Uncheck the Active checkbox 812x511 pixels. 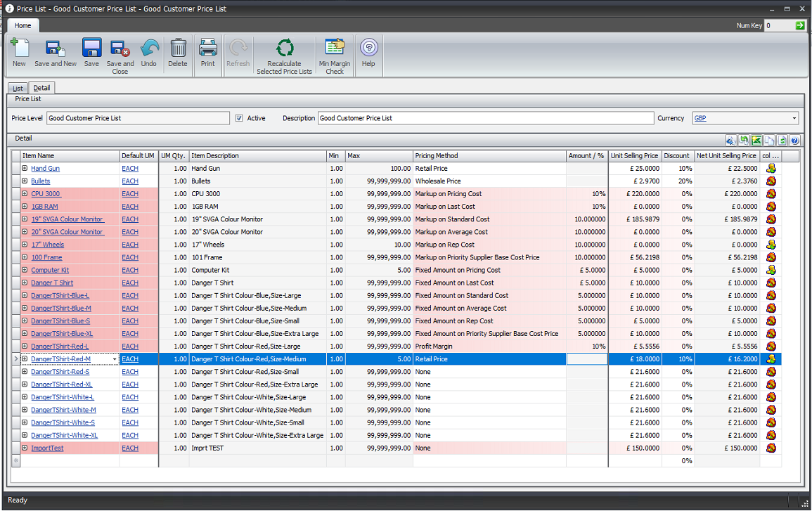[239, 117]
